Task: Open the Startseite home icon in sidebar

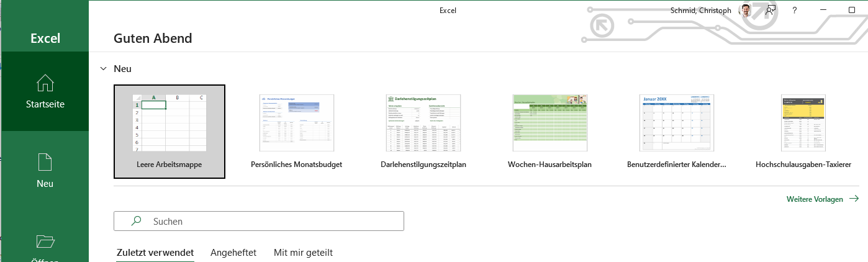Action: tap(45, 83)
